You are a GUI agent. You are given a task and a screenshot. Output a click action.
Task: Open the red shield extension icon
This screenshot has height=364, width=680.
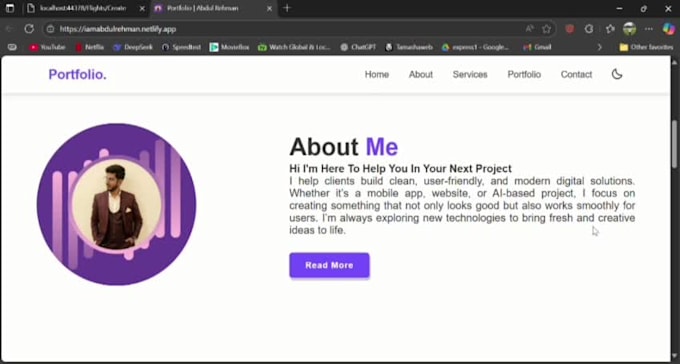point(570,29)
